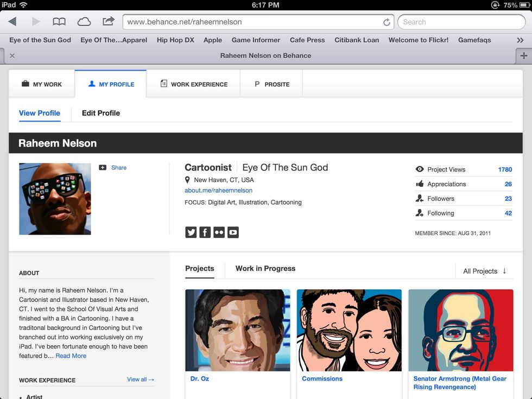Open the Flickr social icon

point(219,232)
